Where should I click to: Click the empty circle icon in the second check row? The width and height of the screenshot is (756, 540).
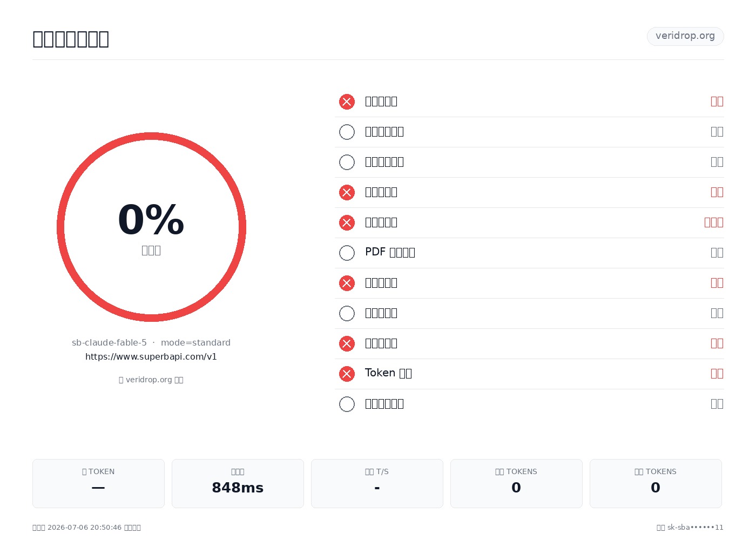[x=347, y=132]
